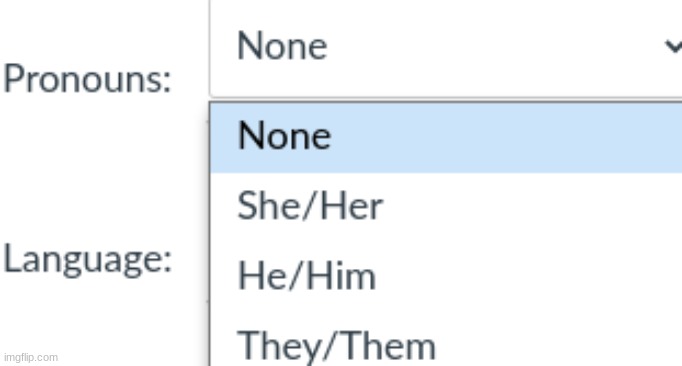Open the imgflip.com watermark link
This screenshot has width=682, height=366.
point(31,357)
